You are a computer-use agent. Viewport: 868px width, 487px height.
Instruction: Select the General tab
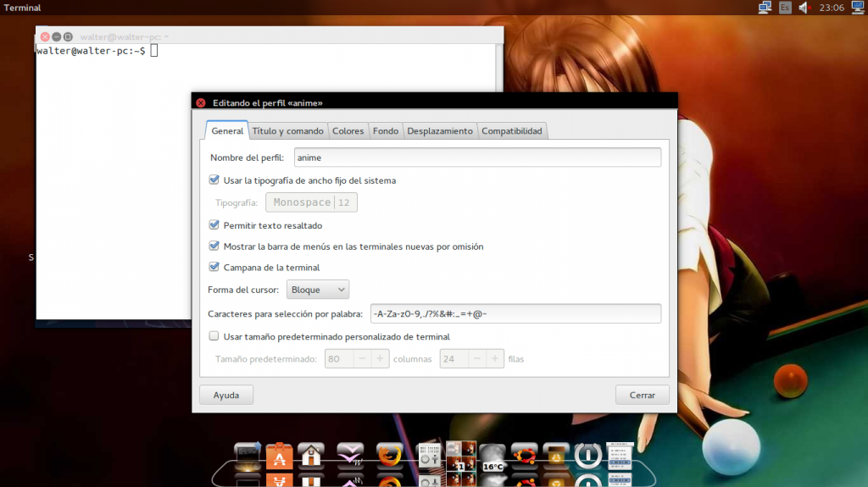227,130
